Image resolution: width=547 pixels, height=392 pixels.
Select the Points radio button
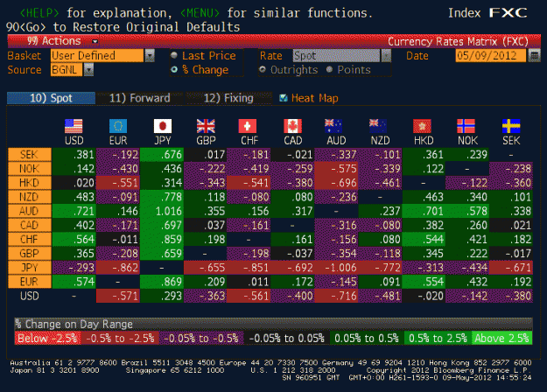click(x=329, y=69)
